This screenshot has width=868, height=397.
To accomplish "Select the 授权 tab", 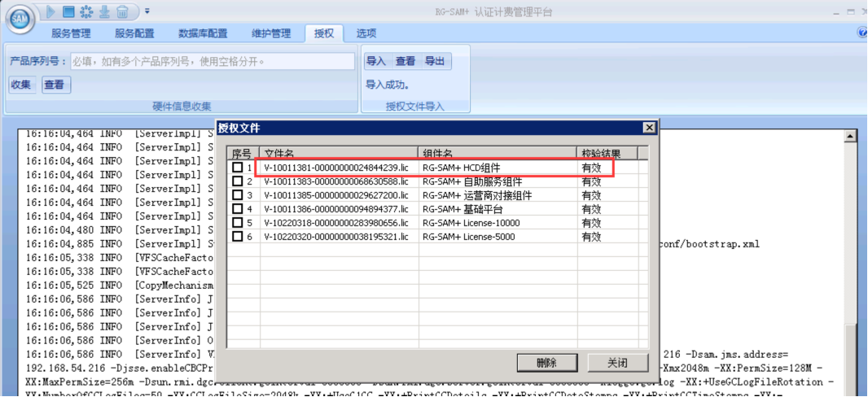I will click(324, 33).
